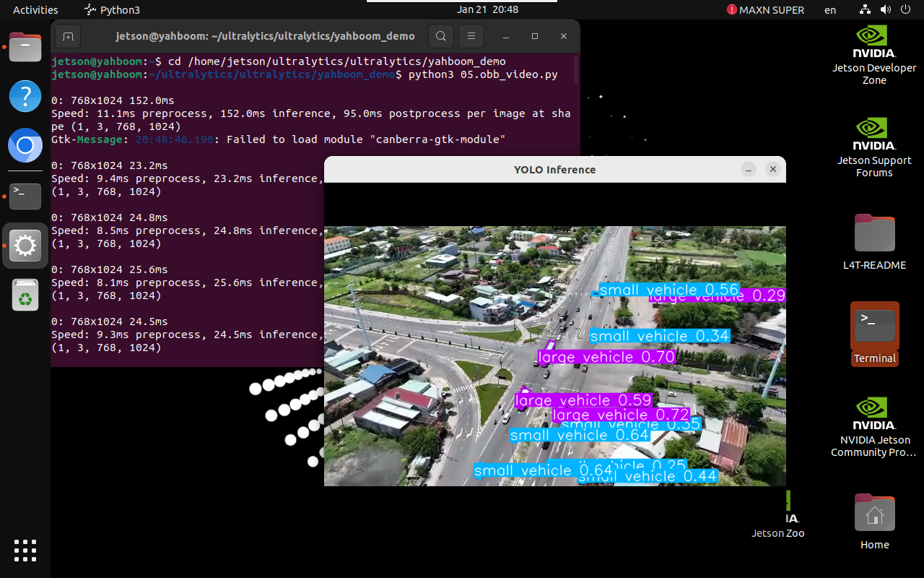
Task: Click the large vehicle 0.72 label
Action: pos(621,415)
